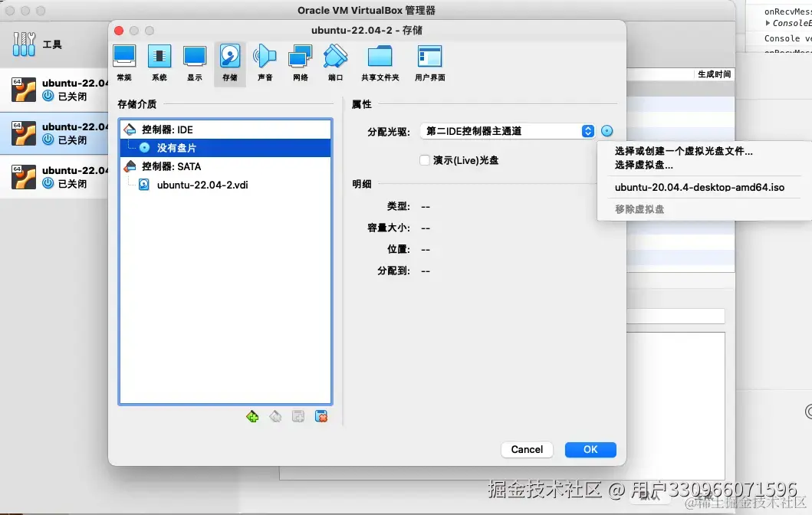Toggle the 演示(Live)光盘 checkbox
This screenshot has width=812, height=515.
(x=425, y=160)
